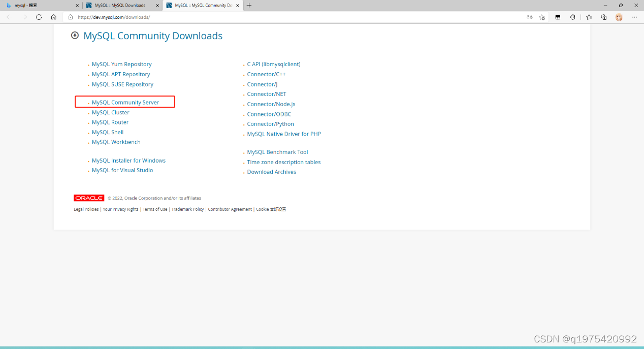
Task: Open Download Archives link
Action: tap(272, 172)
